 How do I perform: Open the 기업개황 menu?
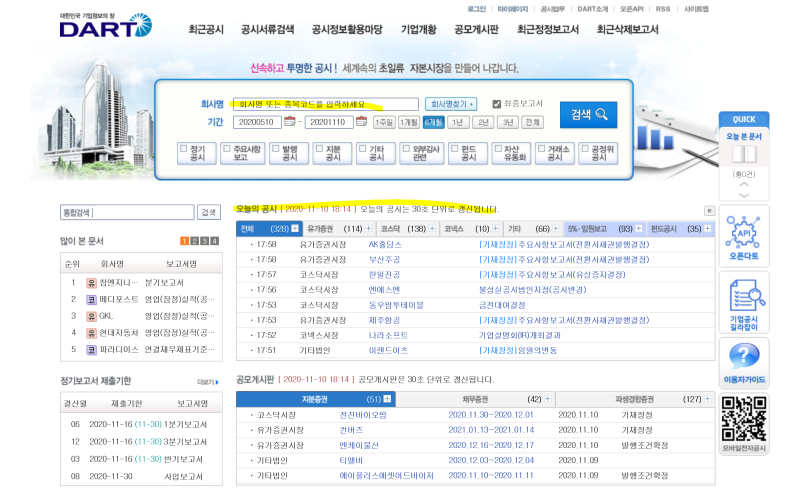click(419, 30)
